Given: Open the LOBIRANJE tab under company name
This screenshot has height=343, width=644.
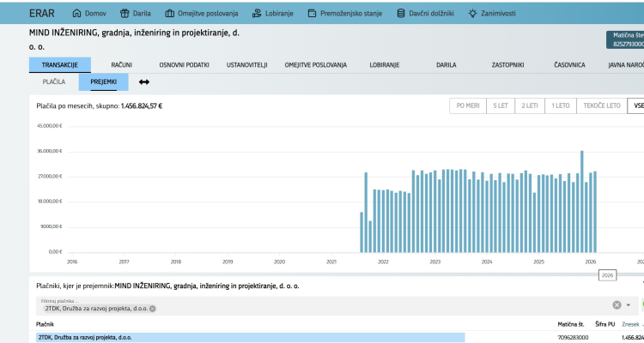Looking at the screenshot, I should [x=385, y=65].
